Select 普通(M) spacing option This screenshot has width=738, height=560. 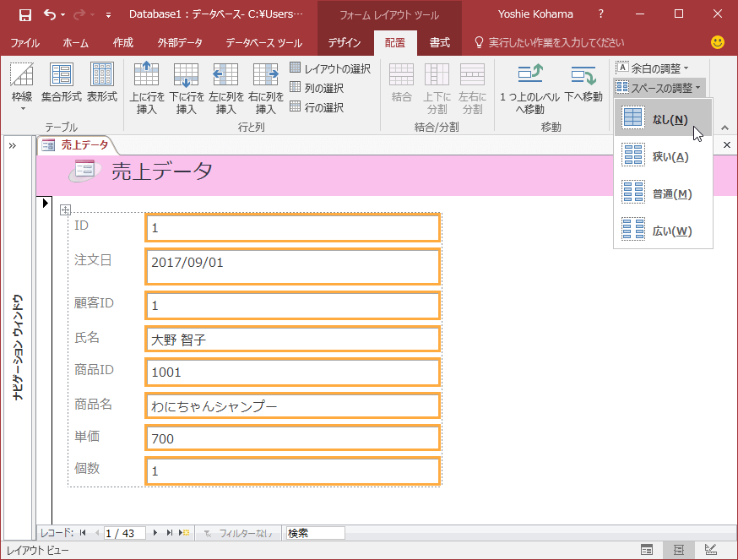[663, 193]
